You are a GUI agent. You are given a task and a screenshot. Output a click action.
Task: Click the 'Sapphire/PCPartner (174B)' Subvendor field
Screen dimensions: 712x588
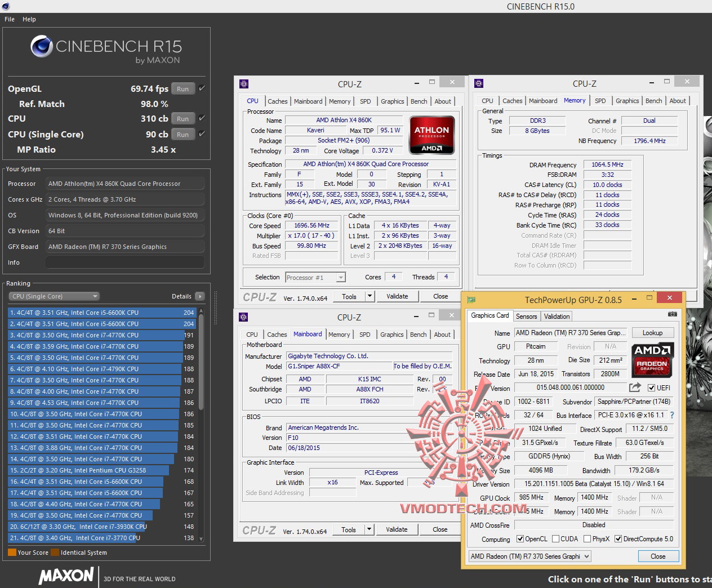pos(634,402)
